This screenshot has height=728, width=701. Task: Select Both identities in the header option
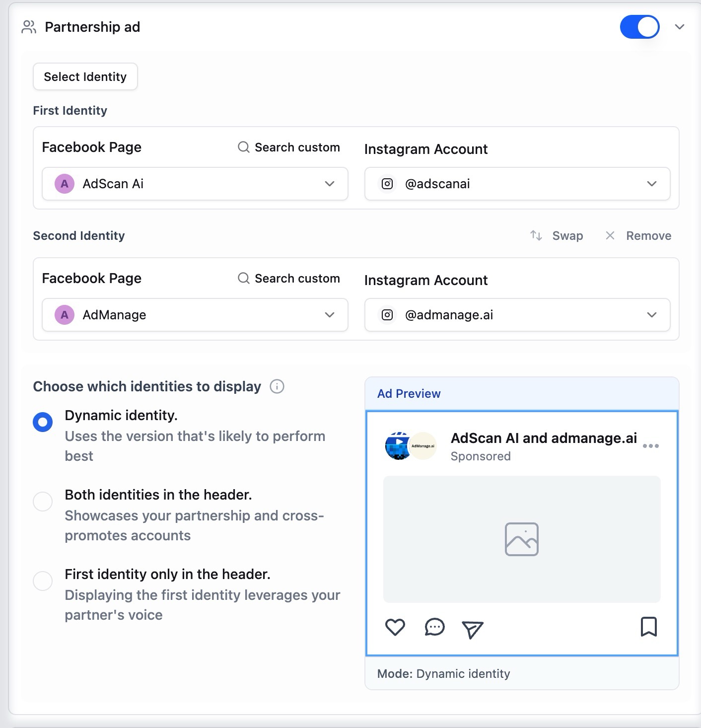[x=43, y=502]
